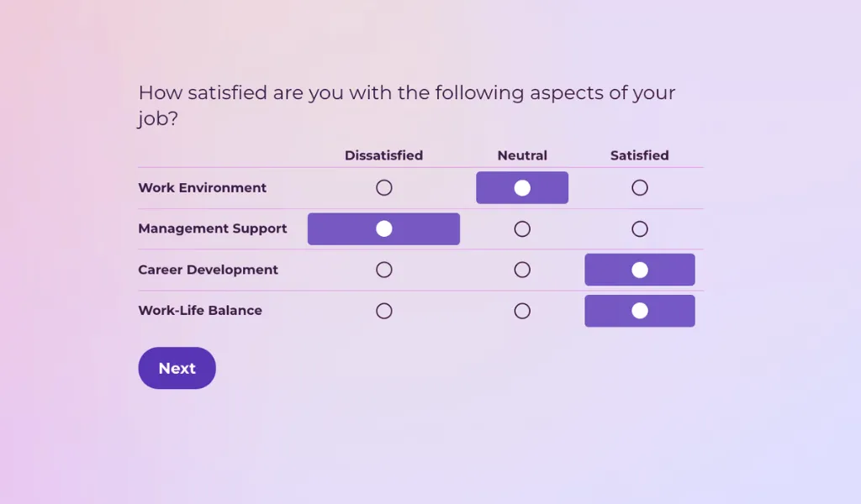
Task: Click the selected Satisfied option for Career Development
Action: click(x=640, y=270)
